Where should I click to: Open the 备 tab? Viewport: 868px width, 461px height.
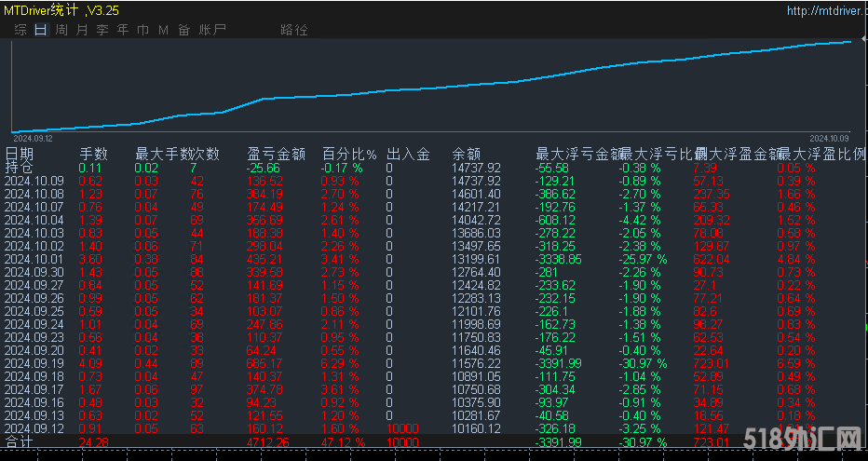pyautogui.click(x=183, y=30)
